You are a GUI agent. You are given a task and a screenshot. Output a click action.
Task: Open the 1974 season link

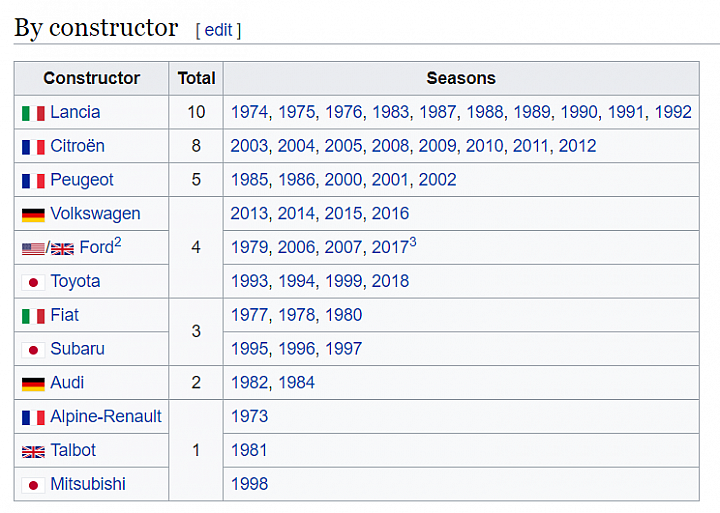point(249,112)
